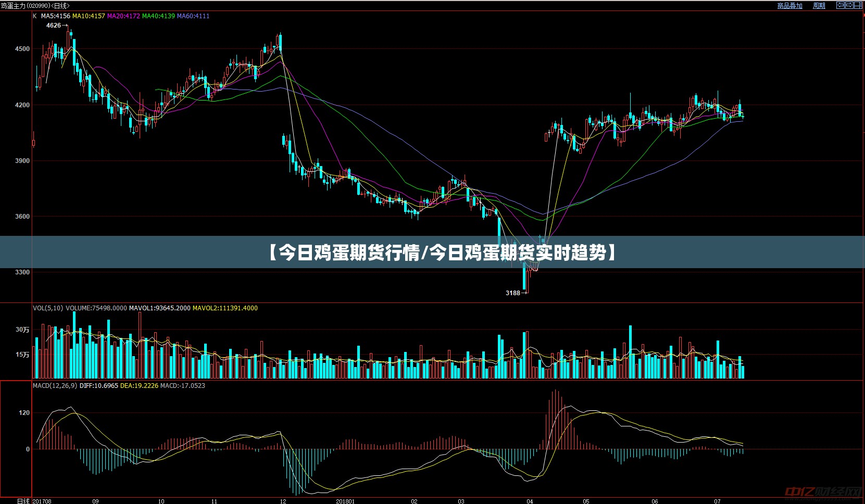The width and height of the screenshot is (865, 504).
Task: Click the MAVOL1:93645.2000 value
Action: (160, 308)
